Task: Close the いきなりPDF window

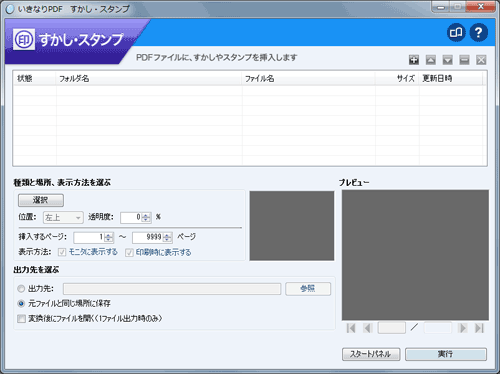Action: click(481, 7)
